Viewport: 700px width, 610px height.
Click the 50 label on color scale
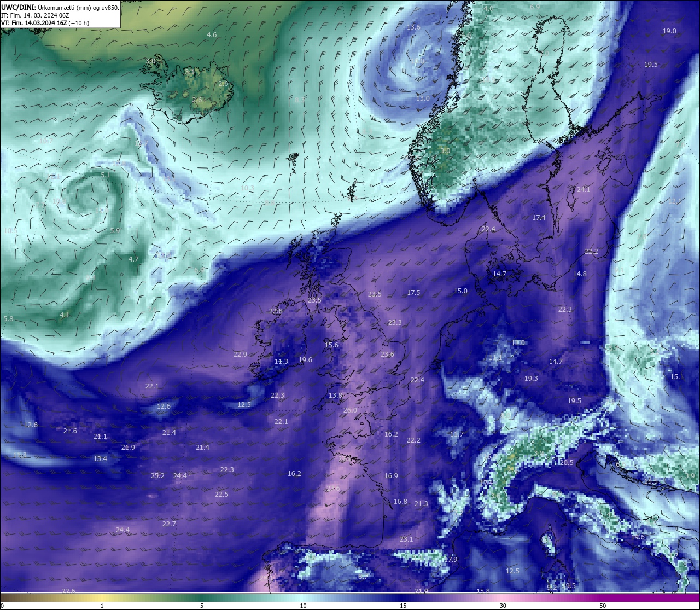[603, 606]
